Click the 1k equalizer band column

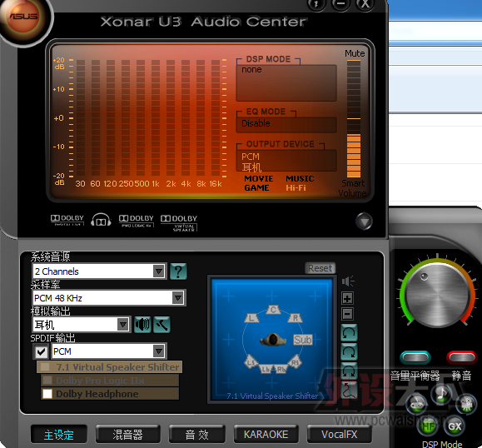click(156, 118)
